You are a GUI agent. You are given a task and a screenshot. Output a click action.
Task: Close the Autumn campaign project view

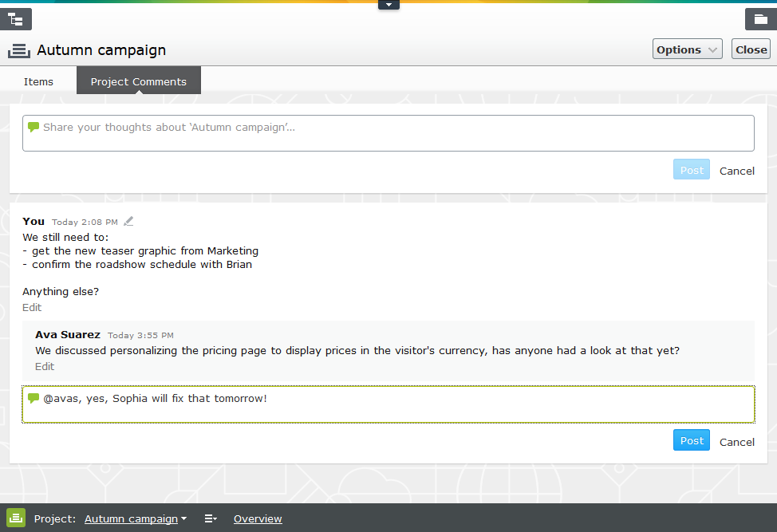(751, 49)
